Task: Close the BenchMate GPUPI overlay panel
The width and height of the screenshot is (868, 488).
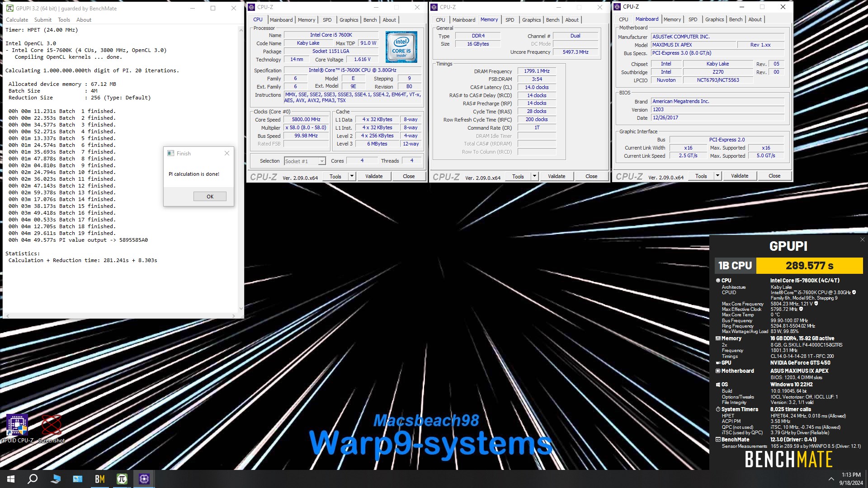Action: point(862,240)
